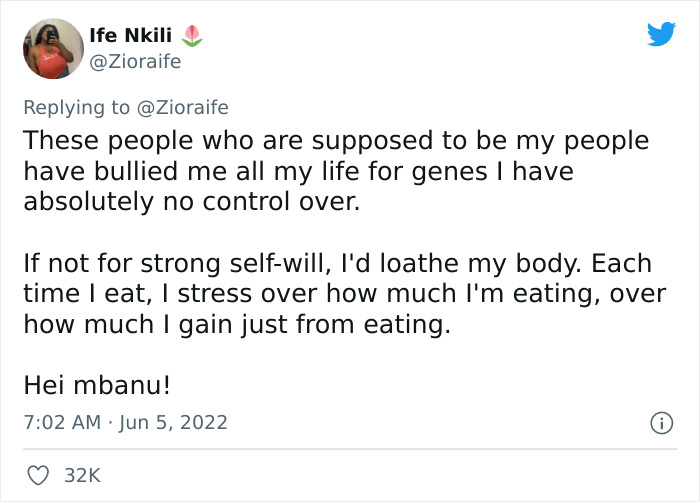Click the paragraph starting "If not for"

pos(336,294)
